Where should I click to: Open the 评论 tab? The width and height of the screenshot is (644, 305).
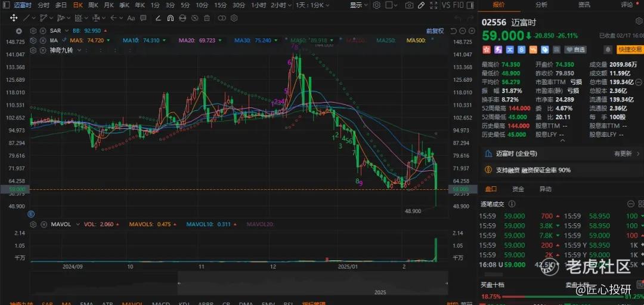point(627,5)
